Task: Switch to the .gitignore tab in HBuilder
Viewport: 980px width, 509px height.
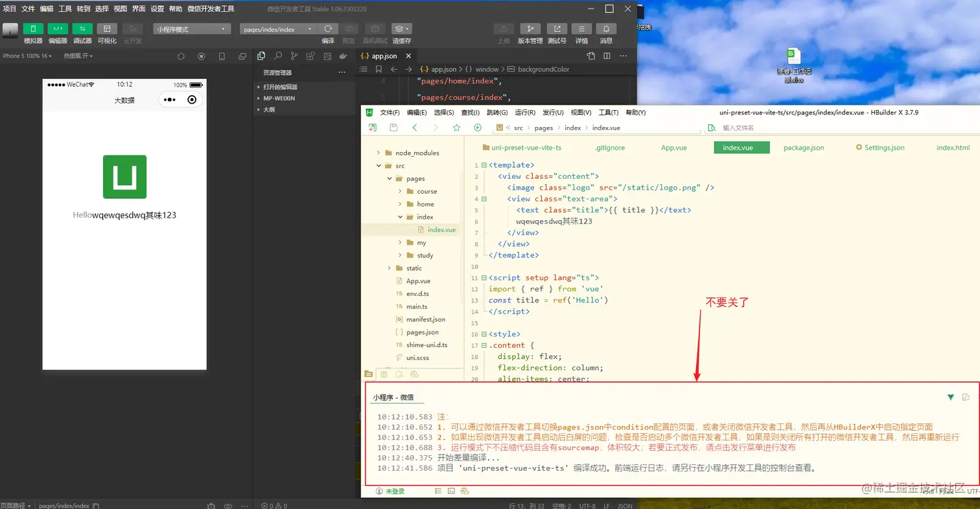Action: (x=610, y=148)
